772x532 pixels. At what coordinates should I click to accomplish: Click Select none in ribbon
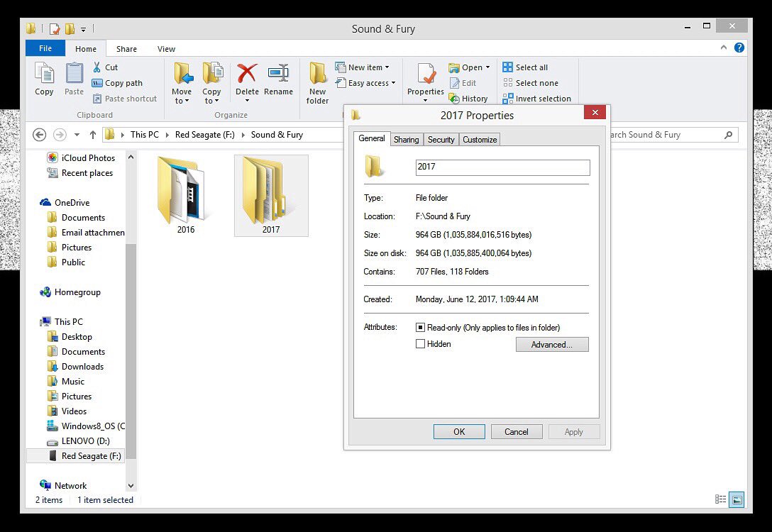pyautogui.click(x=530, y=83)
